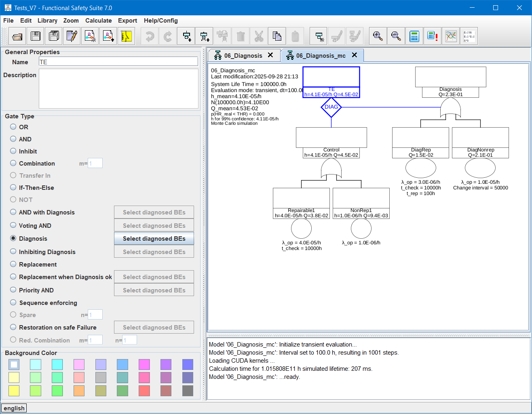Open the Calculate menu
This screenshot has height=414, width=532.
pyautogui.click(x=98, y=21)
